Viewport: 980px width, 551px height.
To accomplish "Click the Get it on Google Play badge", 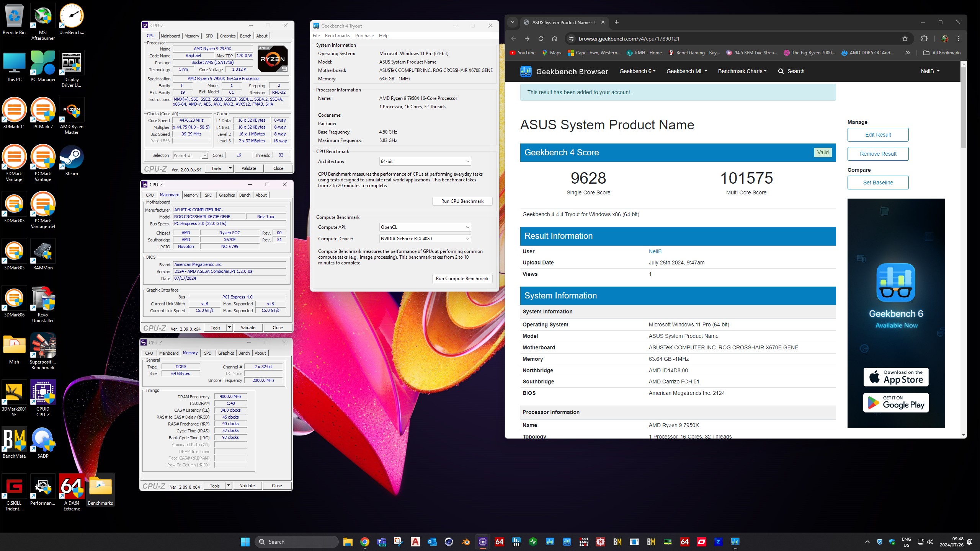I will click(896, 403).
